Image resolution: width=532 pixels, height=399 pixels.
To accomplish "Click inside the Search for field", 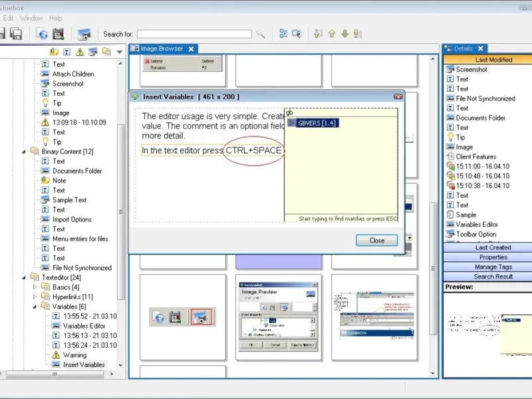I will (194, 34).
